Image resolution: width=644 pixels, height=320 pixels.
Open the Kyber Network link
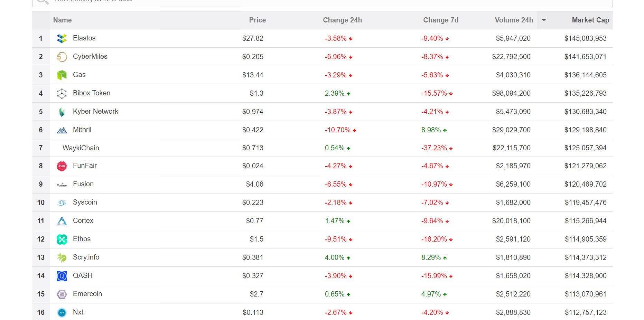(x=95, y=111)
